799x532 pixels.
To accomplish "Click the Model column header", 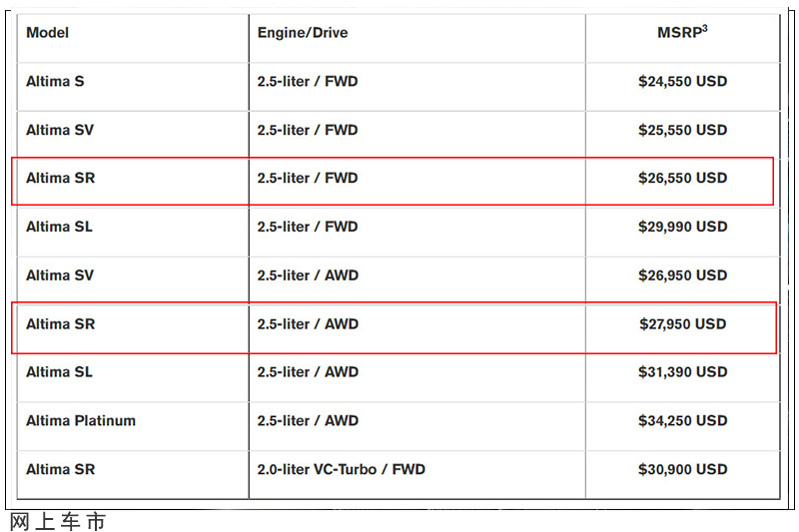I will tap(47, 33).
